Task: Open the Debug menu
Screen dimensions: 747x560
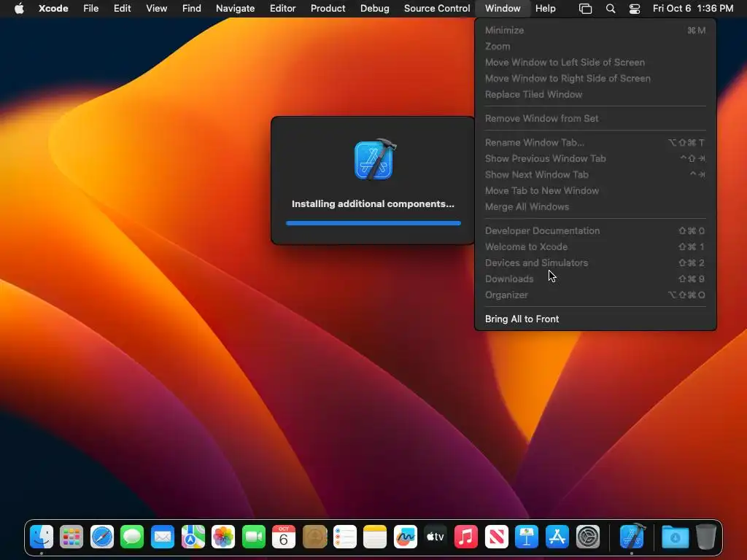Action: point(374,8)
